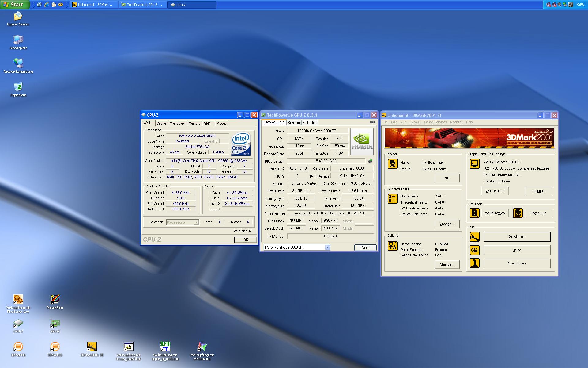
Task: Select Graphics Card tab in GPU-Z
Action: tap(274, 122)
